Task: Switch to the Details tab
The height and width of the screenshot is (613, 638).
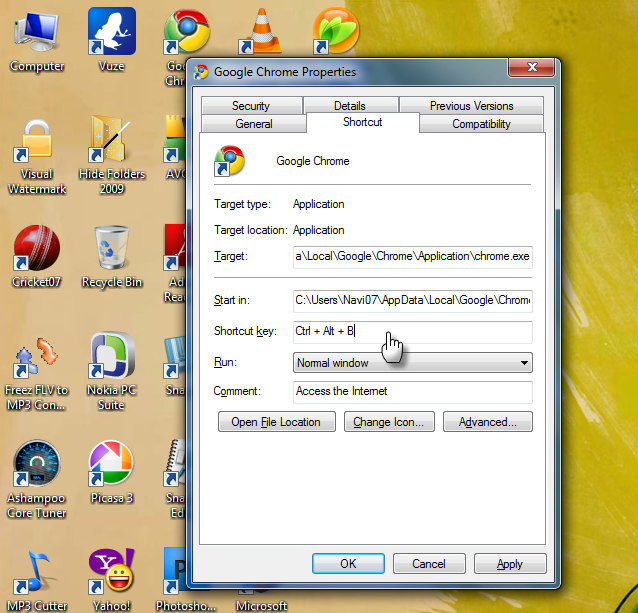Action: pos(350,106)
